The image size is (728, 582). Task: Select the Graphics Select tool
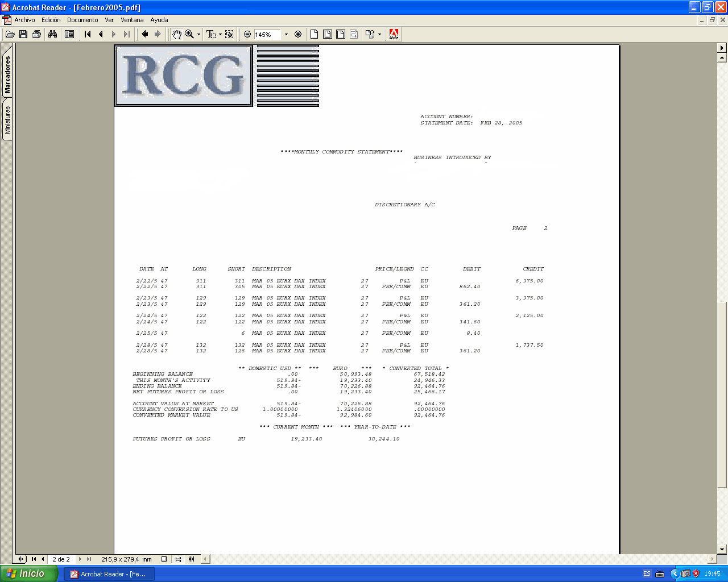(229, 34)
